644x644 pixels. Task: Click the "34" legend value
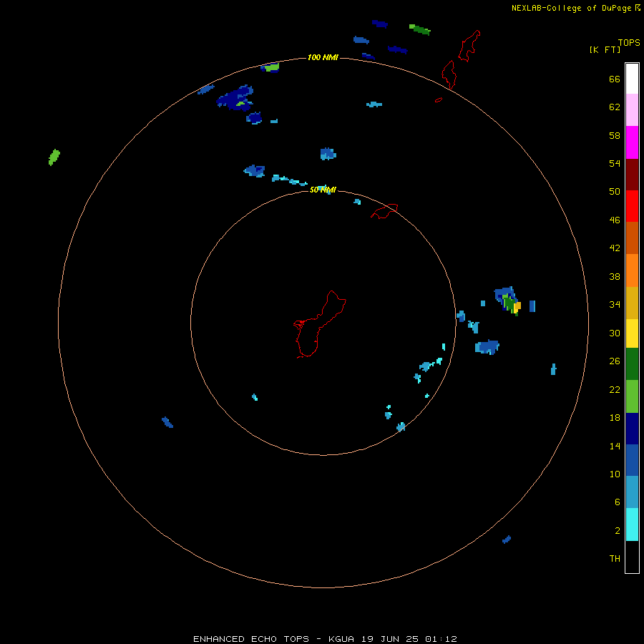(615, 304)
